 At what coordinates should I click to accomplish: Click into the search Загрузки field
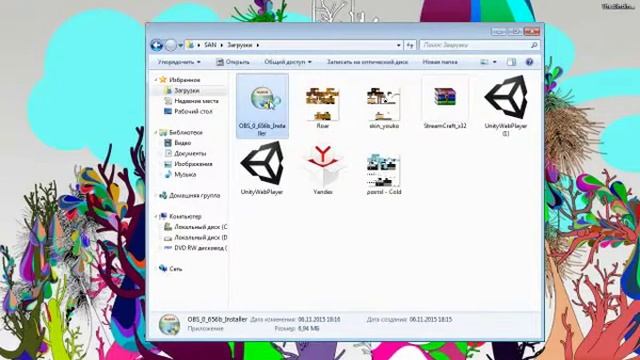pos(476,45)
